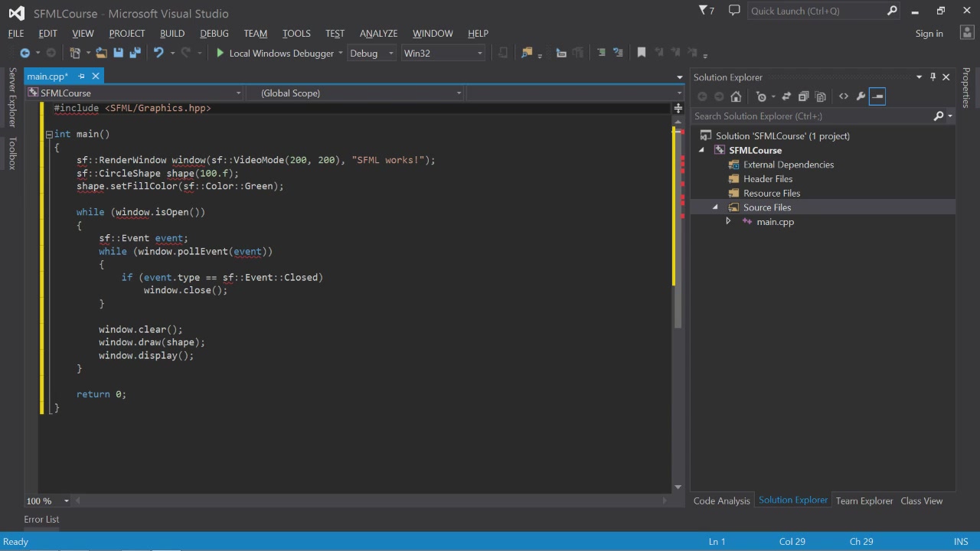Switch to the Code Analysis tab
The width and height of the screenshot is (980, 551).
pos(722,500)
